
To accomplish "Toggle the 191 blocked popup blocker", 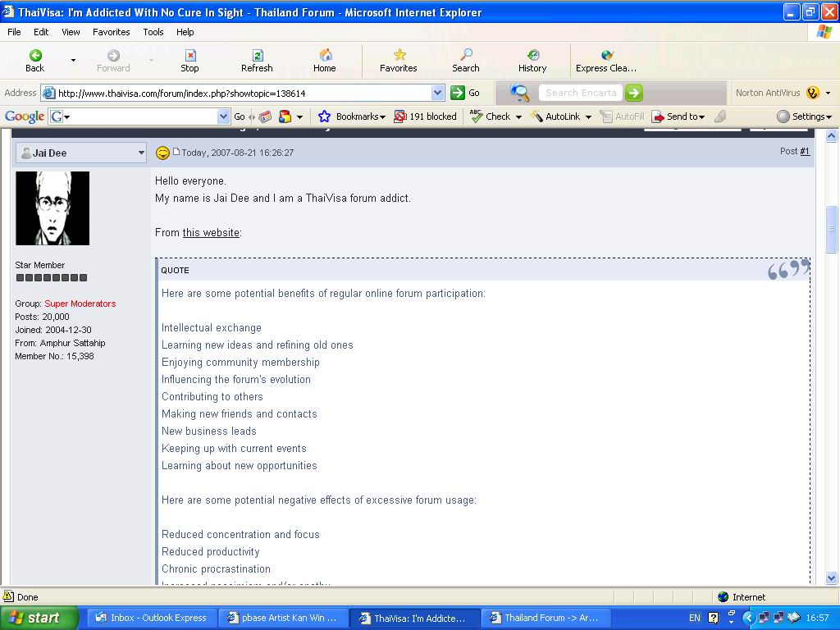I will coord(425,116).
